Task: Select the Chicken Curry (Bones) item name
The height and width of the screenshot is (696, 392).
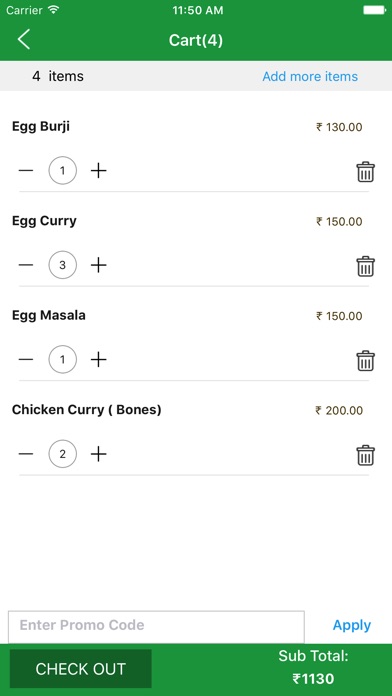Action: [x=87, y=410]
